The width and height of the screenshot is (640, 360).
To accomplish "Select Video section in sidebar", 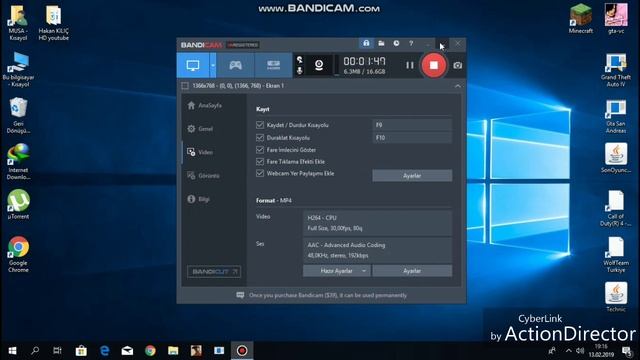I will coord(200,152).
